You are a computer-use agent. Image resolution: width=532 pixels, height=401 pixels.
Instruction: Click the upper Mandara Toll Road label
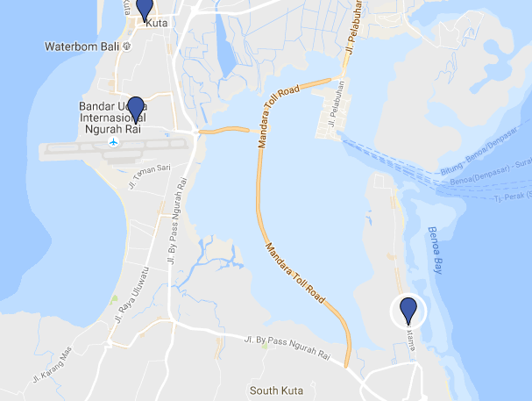coord(278,116)
